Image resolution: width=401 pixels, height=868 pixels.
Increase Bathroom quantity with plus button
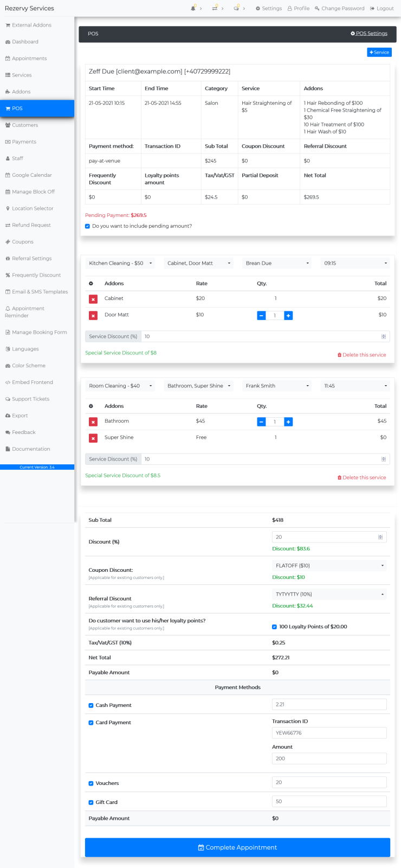coord(288,422)
